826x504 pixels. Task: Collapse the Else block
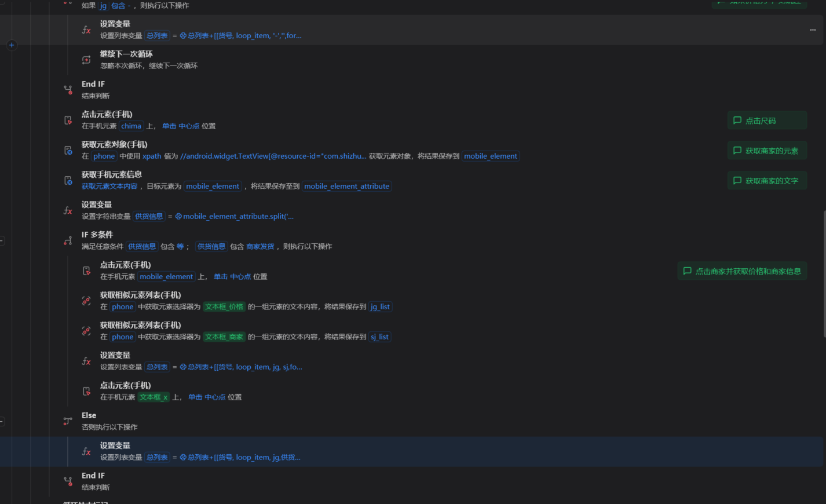click(x=2, y=421)
